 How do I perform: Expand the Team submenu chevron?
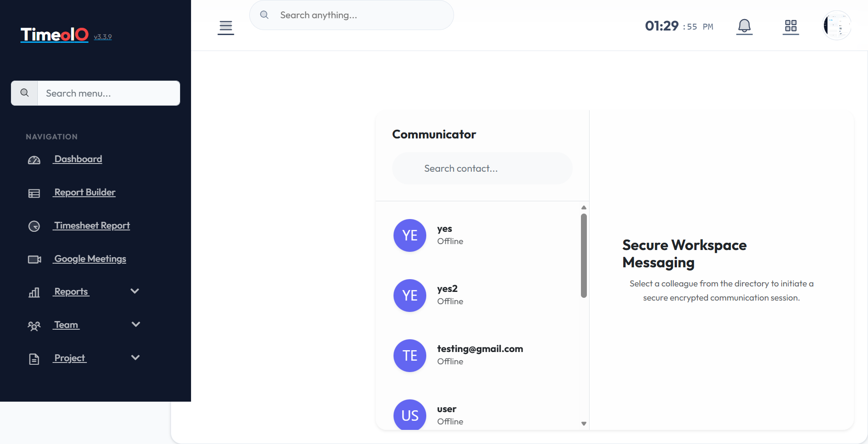point(135,325)
